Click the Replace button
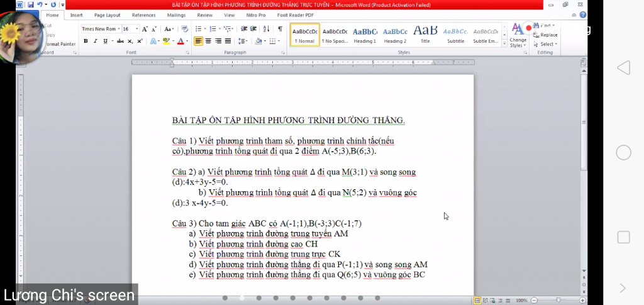644x305 pixels. tap(545, 35)
